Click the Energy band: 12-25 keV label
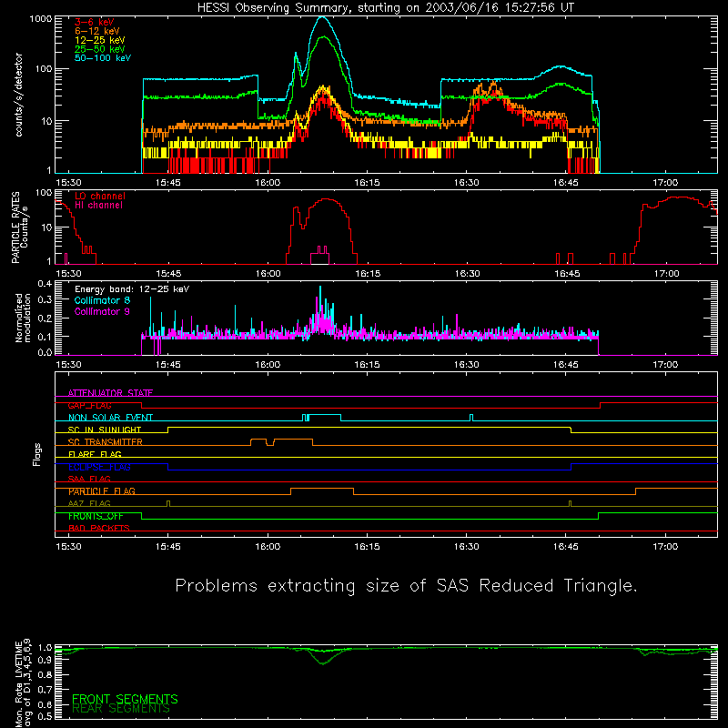This screenshot has width=728, height=728. pos(132,289)
